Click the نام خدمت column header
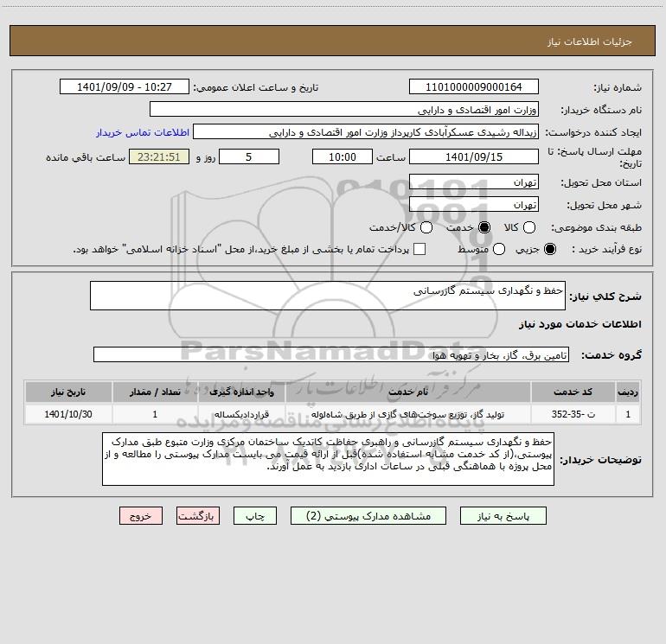Image resolution: width=666 pixels, height=644 pixels. point(407,392)
